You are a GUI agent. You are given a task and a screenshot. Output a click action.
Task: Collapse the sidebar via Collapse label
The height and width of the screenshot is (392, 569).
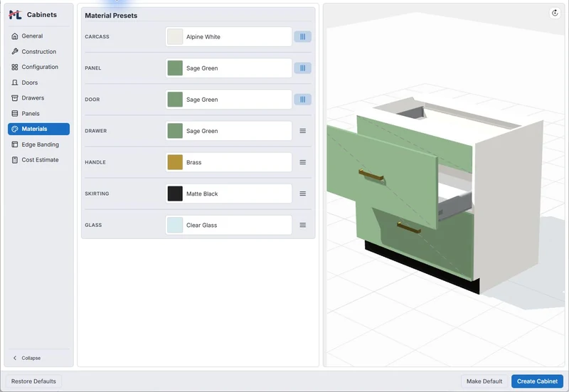31,358
